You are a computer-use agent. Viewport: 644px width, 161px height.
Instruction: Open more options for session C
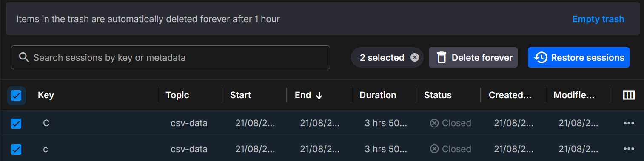coord(629,123)
